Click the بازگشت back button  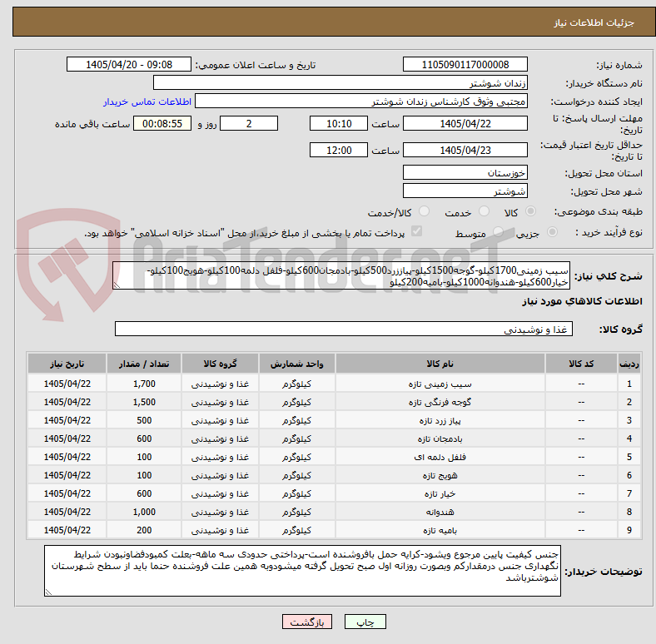coord(307,622)
